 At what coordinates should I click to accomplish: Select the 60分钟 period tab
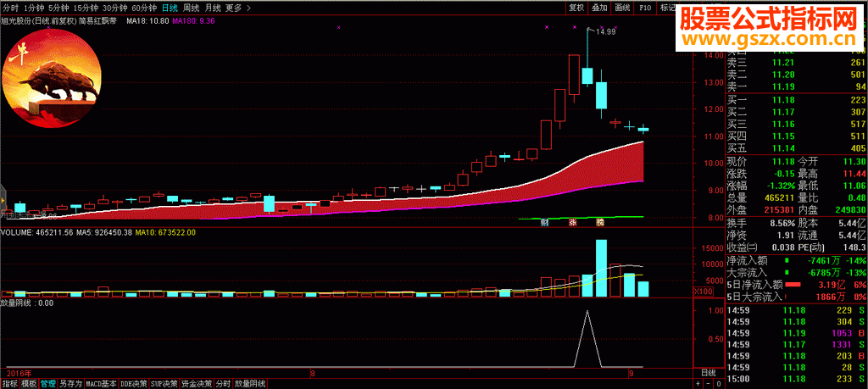click(144, 8)
